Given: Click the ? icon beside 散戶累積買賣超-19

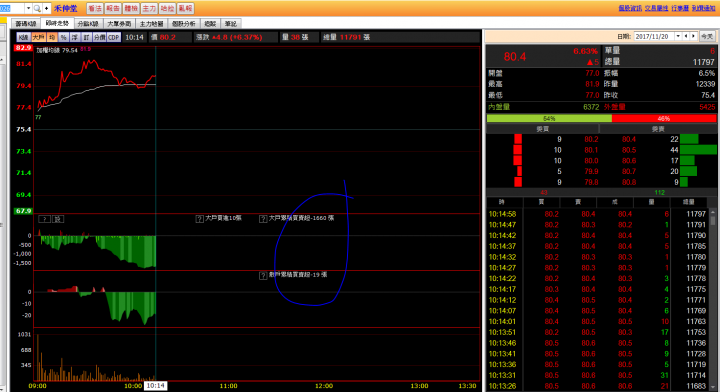Looking at the screenshot, I should click(x=263, y=276).
